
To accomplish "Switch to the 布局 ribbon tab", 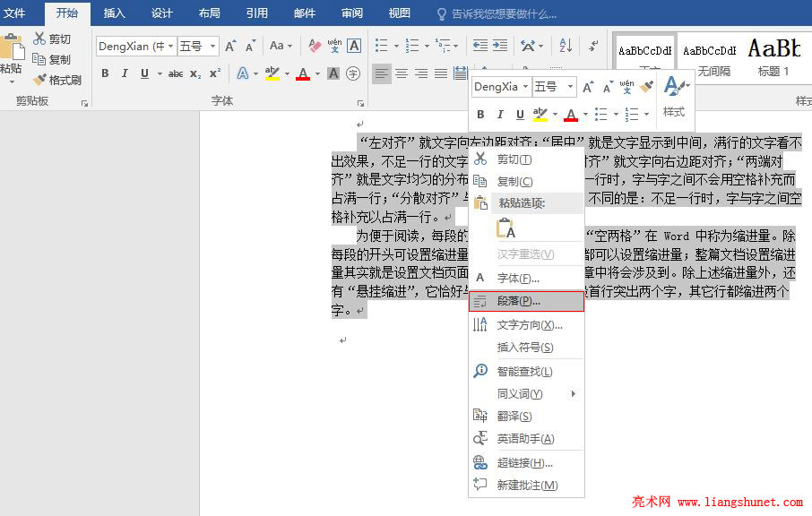I will [x=209, y=13].
